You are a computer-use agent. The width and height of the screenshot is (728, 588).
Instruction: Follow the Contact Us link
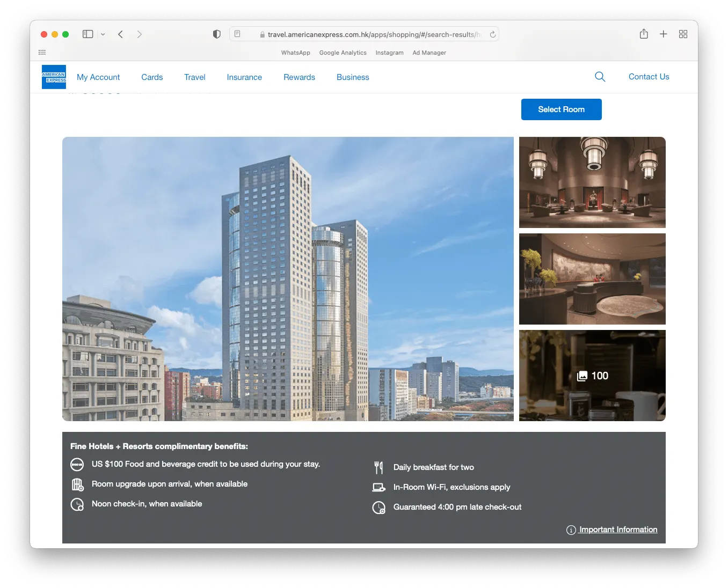coord(649,77)
